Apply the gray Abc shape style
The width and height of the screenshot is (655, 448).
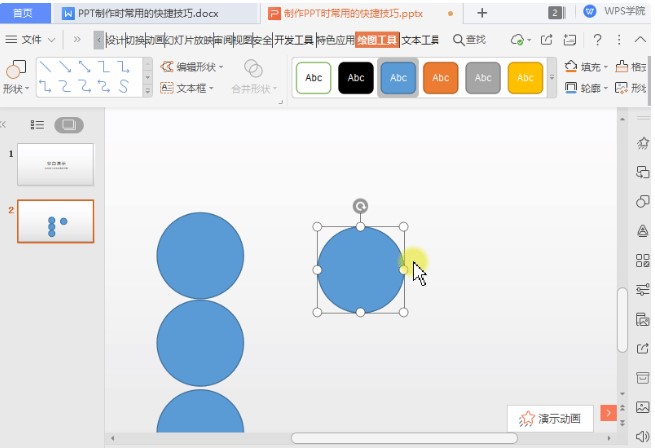pyautogui.click(x=483, y=78)
